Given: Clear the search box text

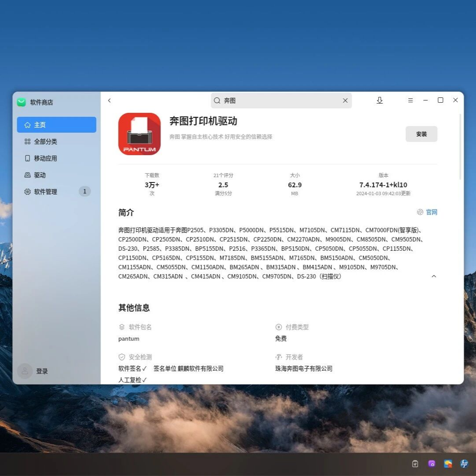Looking at the screenshot, I should pos(345,100).
